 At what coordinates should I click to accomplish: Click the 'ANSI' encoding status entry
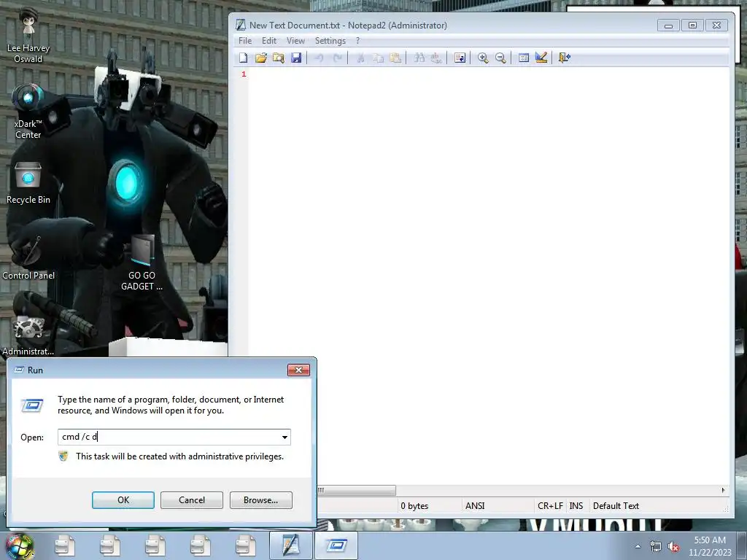pyautogui.click(x=475, y=506)
